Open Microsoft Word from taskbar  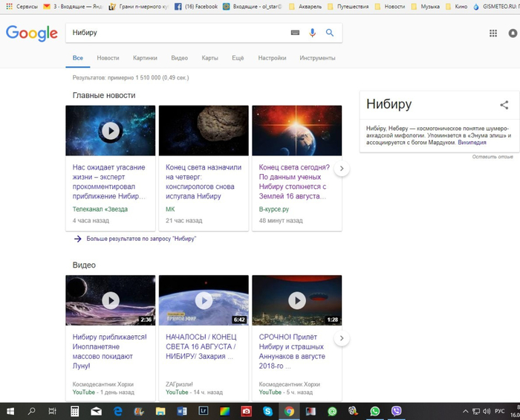point(182,411)
